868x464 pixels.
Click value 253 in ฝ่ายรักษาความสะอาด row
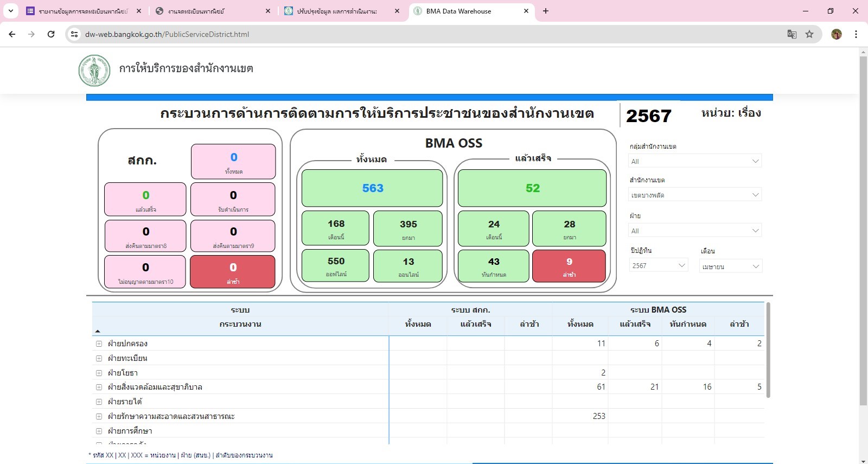coord(599,416)
